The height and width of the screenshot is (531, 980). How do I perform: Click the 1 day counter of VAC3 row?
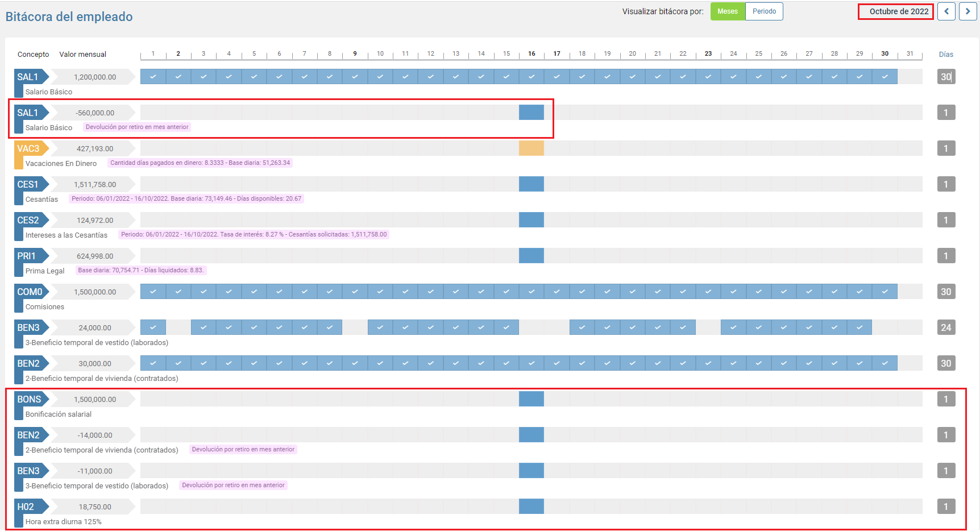pos(946,148)
